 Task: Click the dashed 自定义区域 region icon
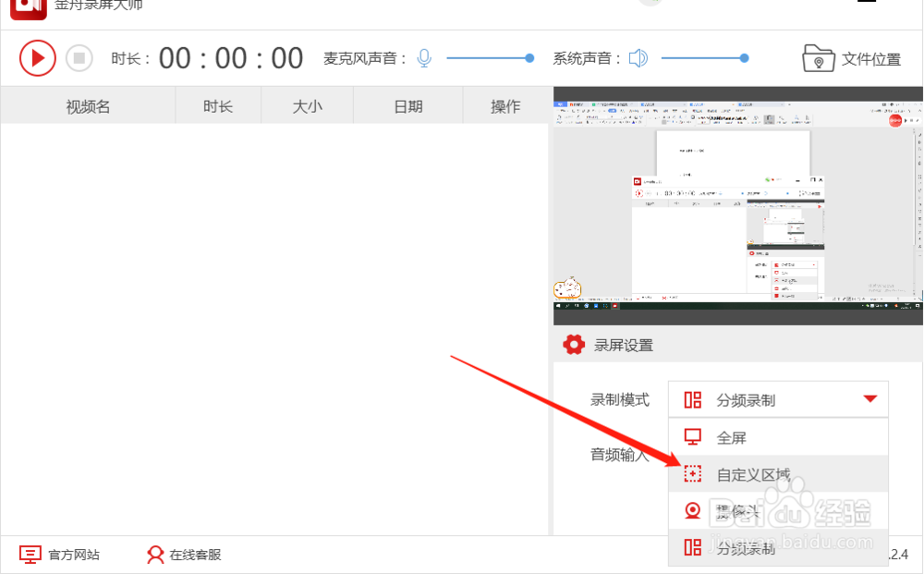click(x=692, y=473)
